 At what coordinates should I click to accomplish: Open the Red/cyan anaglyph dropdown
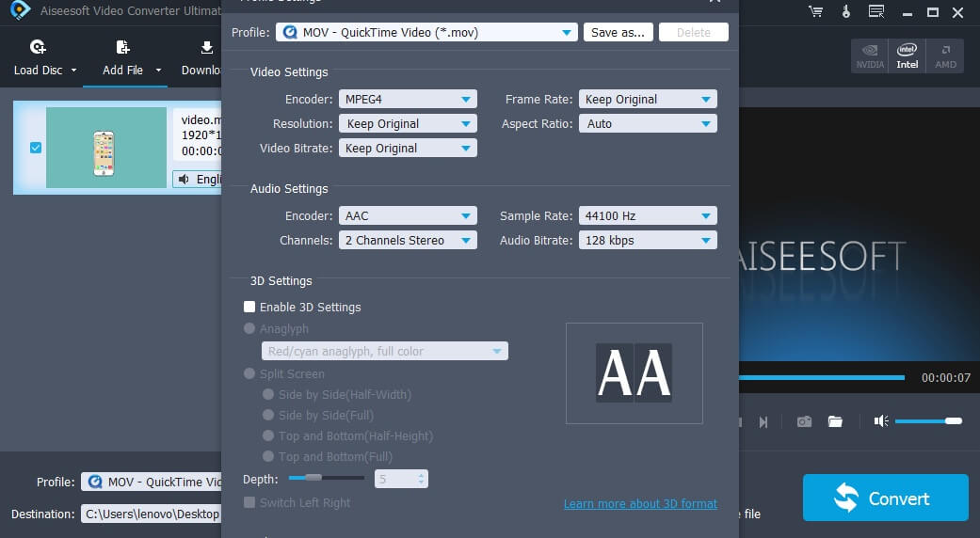(x=384, y=351)
